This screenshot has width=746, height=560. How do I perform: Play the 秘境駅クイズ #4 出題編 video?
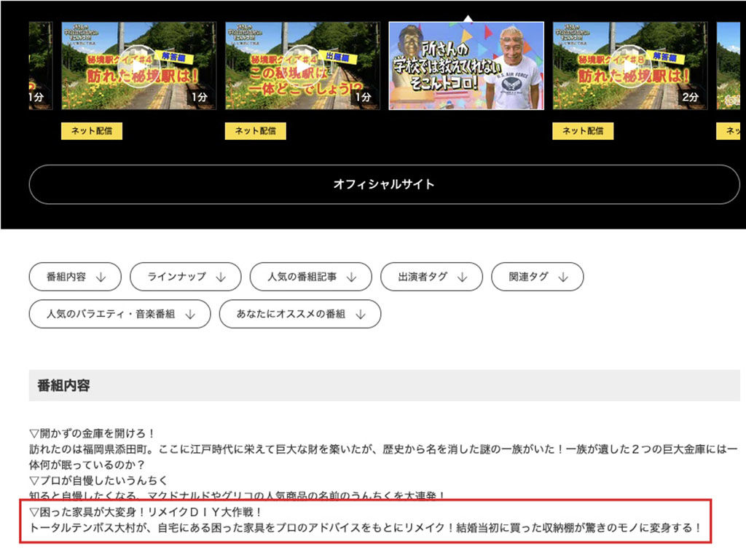tap(302, 66)
